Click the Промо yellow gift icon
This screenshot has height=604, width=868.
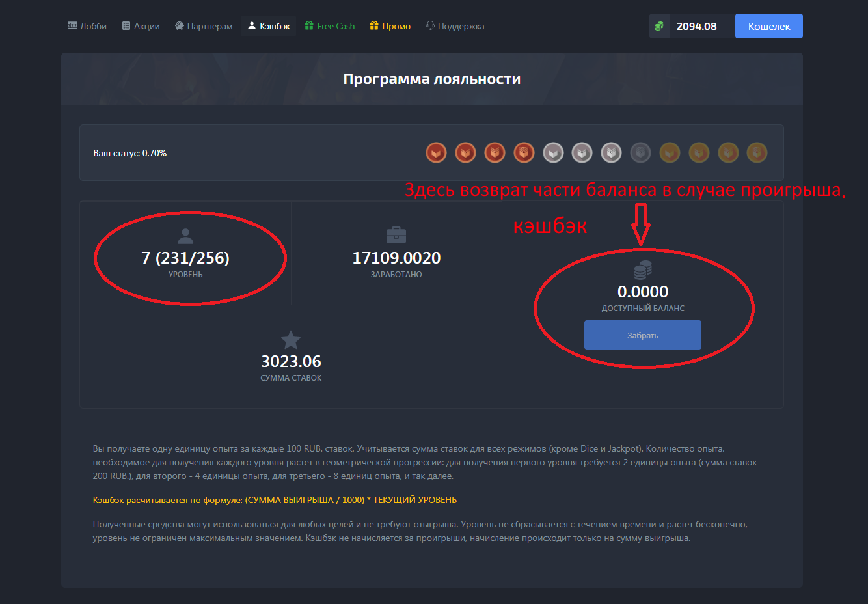pos(374,26)
